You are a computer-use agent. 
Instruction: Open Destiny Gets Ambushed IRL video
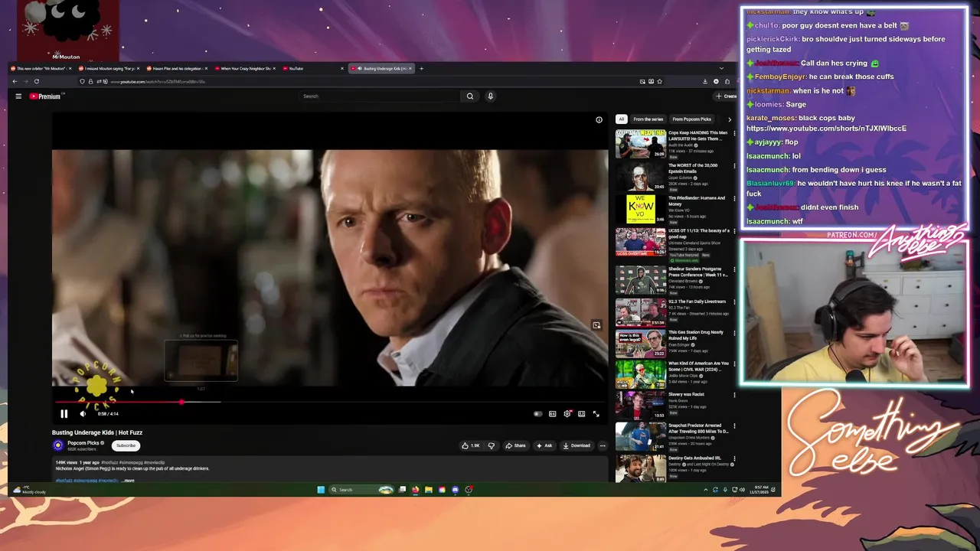(641, 468)
